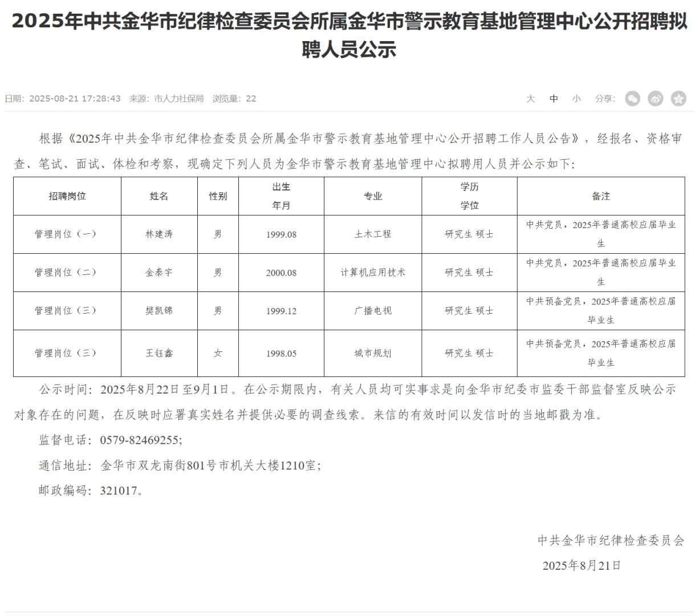Click birth date 1999.08
The image size is (695, 616).
[281, 234]
